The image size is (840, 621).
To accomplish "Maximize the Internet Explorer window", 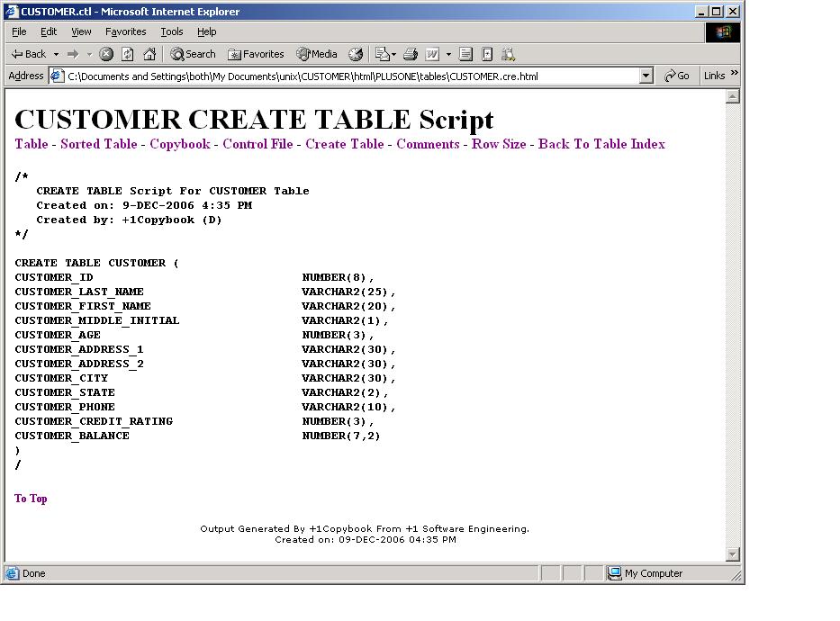I will [717, 11].
